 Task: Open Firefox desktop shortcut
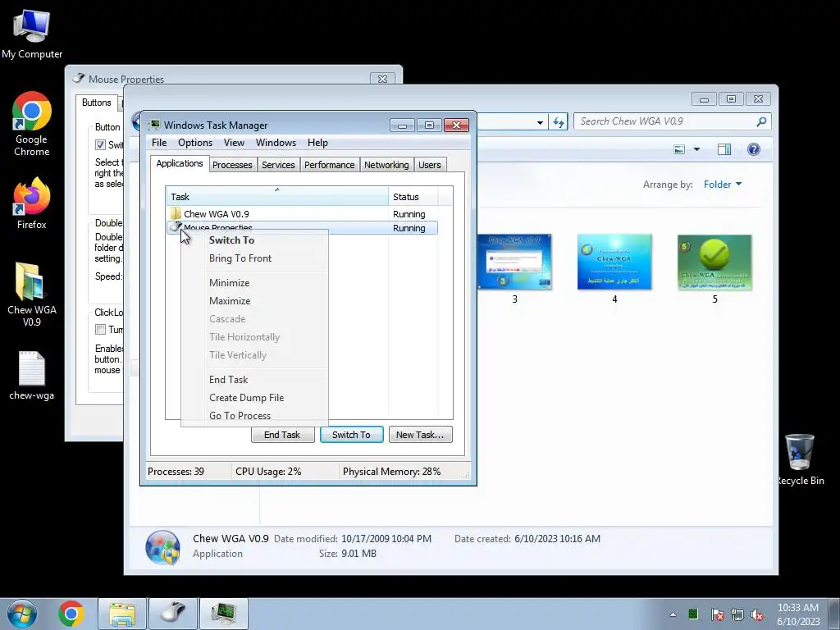(x=32, y=203)
